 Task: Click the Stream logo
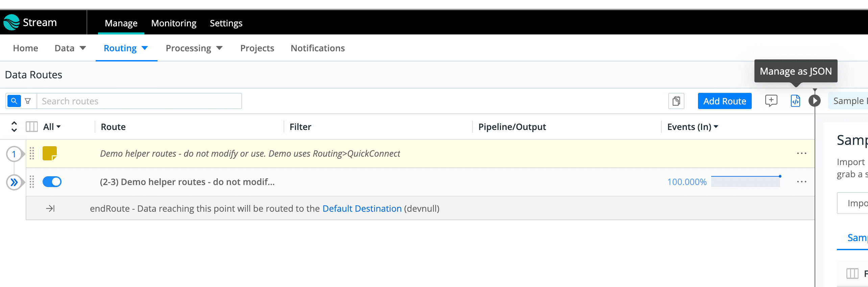pyautogui.click(x=11, y=22)
